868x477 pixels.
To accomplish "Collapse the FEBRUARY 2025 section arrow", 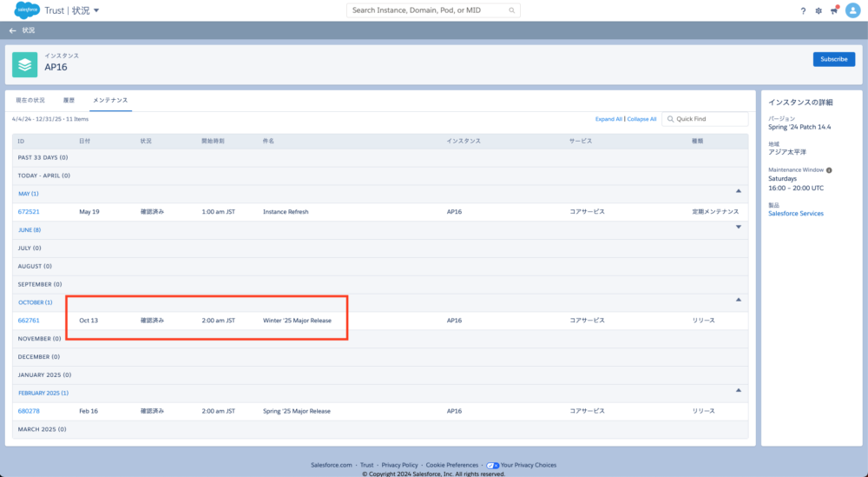I will click(738, 391).
